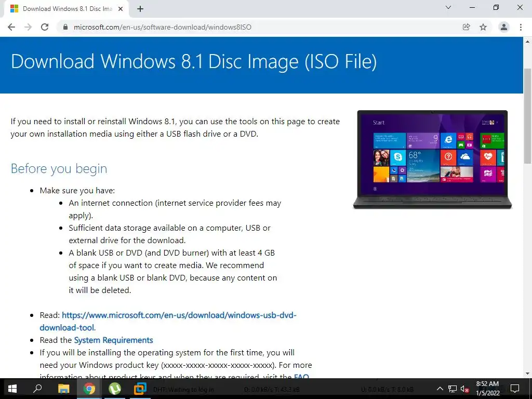Show hidden system tray icons
This screenshot has width=532, height=399.
pyautogui.click(x=440, y=389)
